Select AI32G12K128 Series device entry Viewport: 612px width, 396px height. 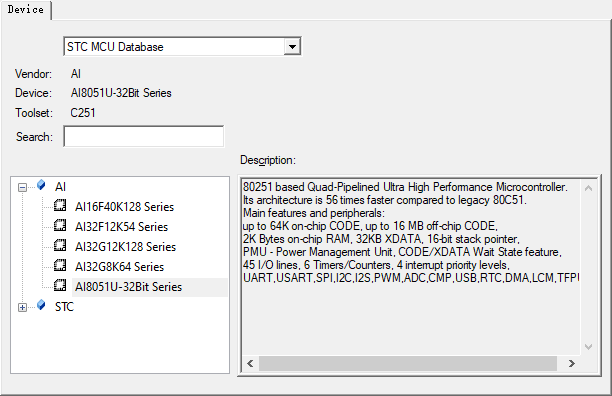coord(125,247)
